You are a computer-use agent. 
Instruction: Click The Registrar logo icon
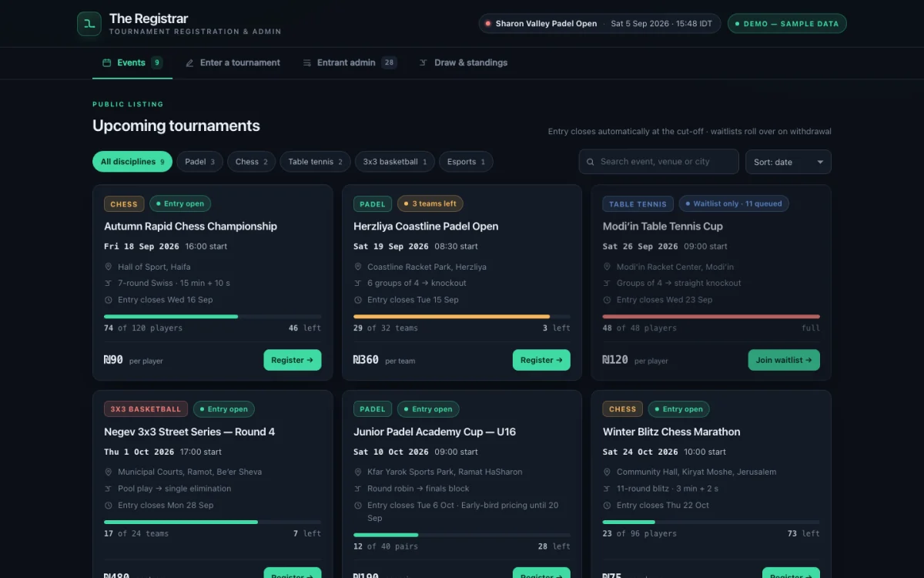pyautogui.click(x=89, y=24)
